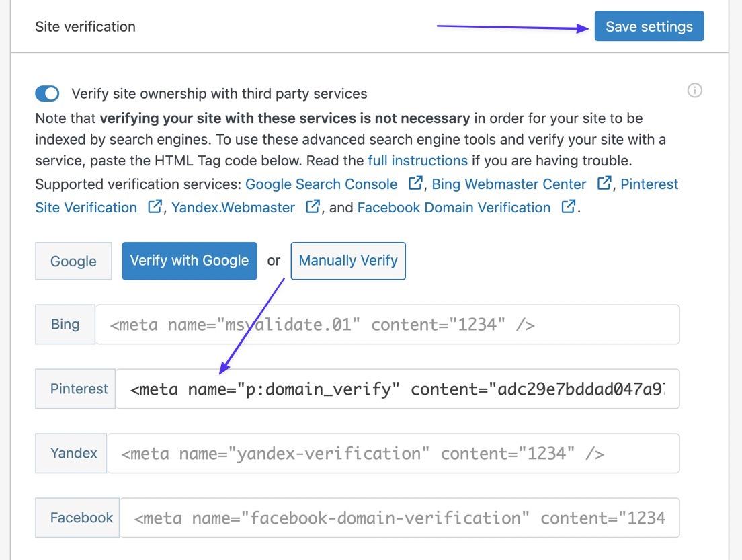
Task: Open the Google Search Console link
Action: (x=321, y=184)
